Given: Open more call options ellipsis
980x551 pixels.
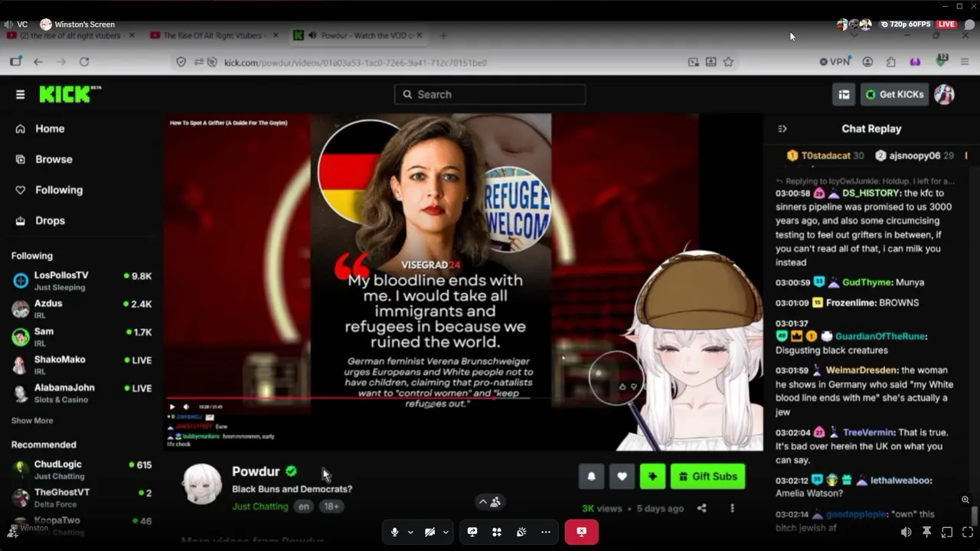Looking at the screenshot, I should click(x=546, y=532).
